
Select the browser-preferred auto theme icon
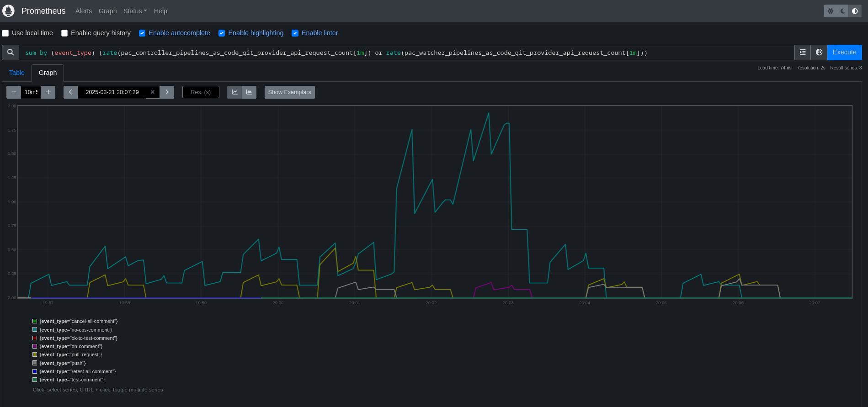[855, 11]
